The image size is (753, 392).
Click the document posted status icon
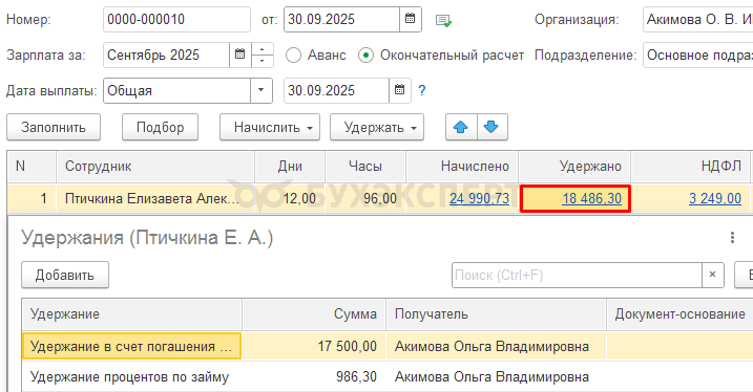443,20
